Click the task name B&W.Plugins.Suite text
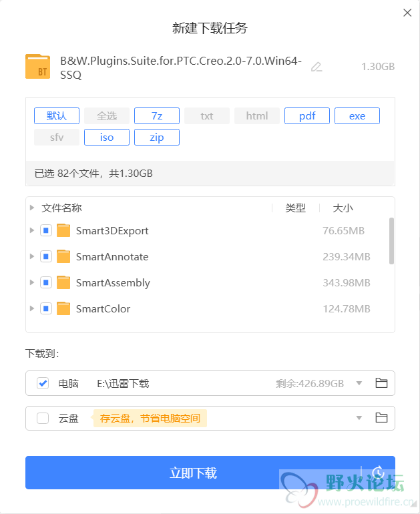 [181, 68]
